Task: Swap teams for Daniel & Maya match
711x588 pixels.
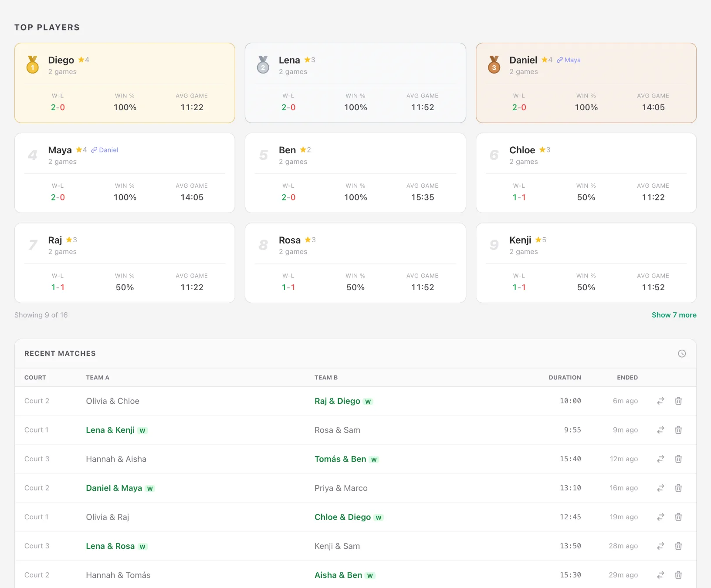Action: (x=660, y=488)
